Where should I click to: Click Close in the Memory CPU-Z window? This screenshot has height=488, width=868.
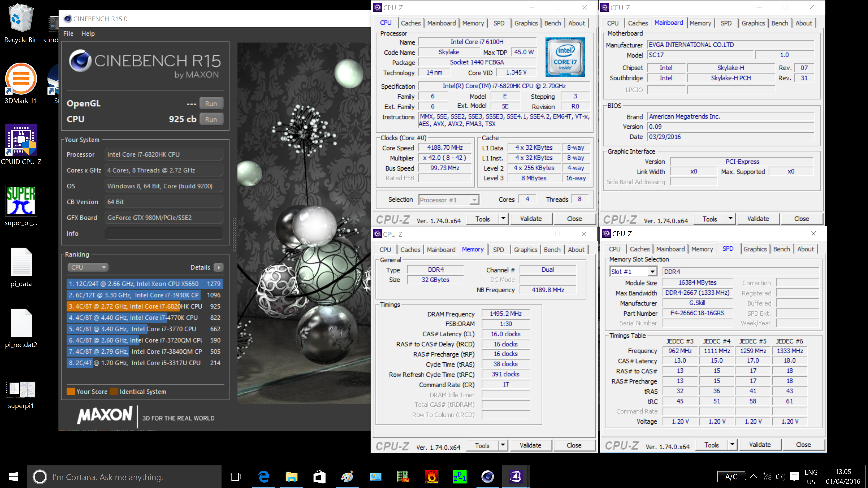[x=574, y=445]
